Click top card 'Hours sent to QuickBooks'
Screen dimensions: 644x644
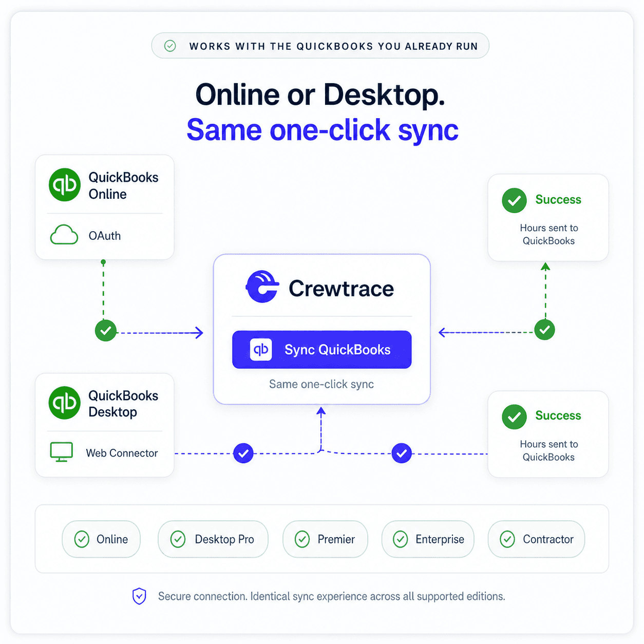[548, 234]
